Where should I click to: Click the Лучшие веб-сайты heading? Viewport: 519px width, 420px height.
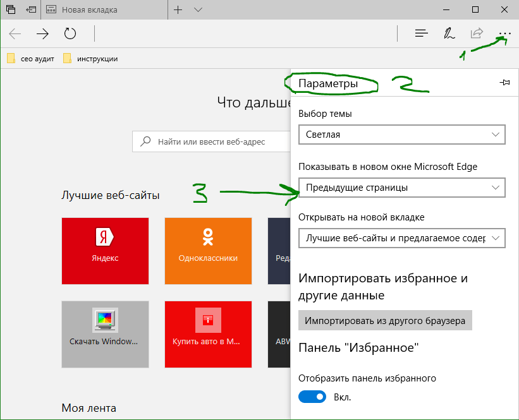111,195
